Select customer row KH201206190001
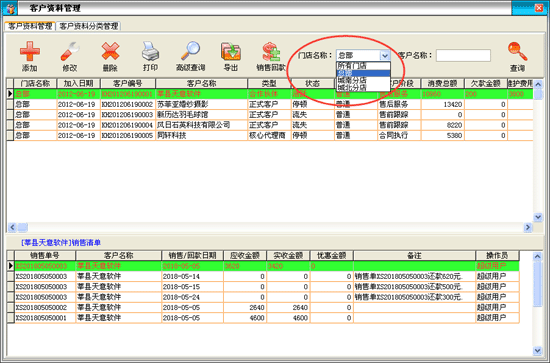Image resolution: width=550 pixels, height=363 pixels. point(270,94)
